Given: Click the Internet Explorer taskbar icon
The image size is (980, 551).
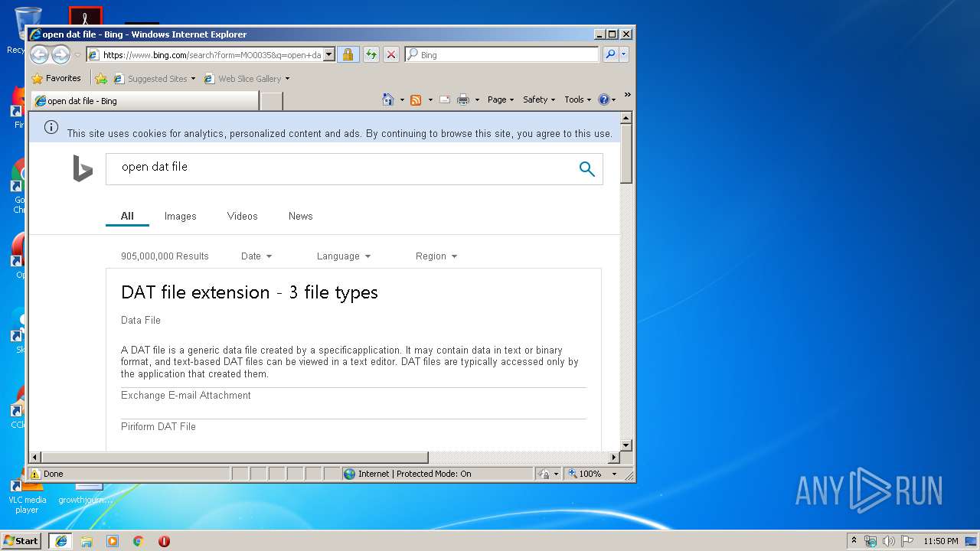Looking at the screenshot, I should coord(60,541).
